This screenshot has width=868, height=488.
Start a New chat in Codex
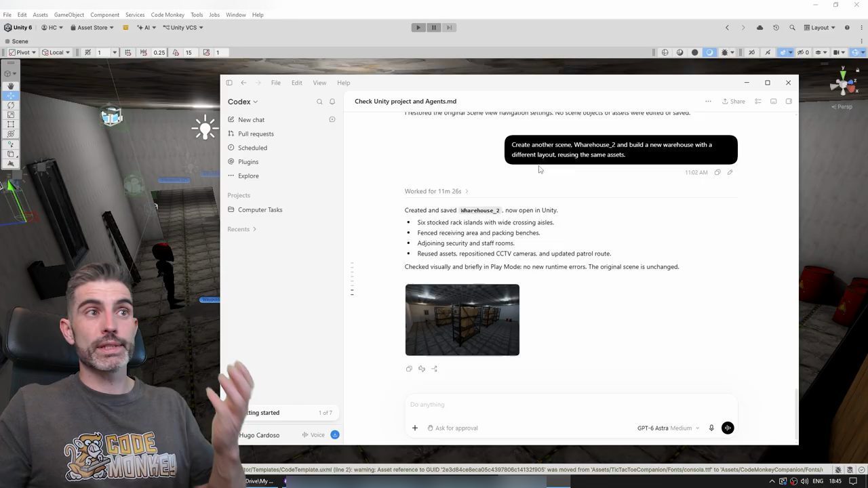(x=251, y=120)
